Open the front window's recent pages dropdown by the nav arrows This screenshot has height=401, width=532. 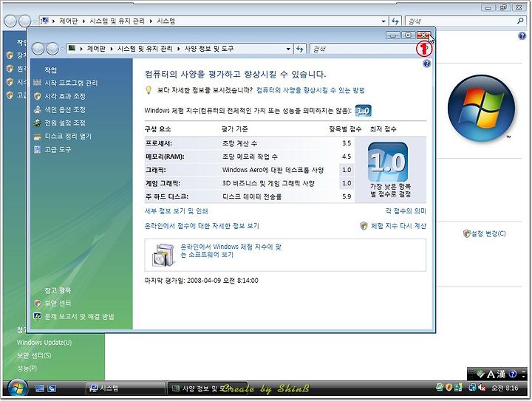pyautogui.click(x=62, y=49)
